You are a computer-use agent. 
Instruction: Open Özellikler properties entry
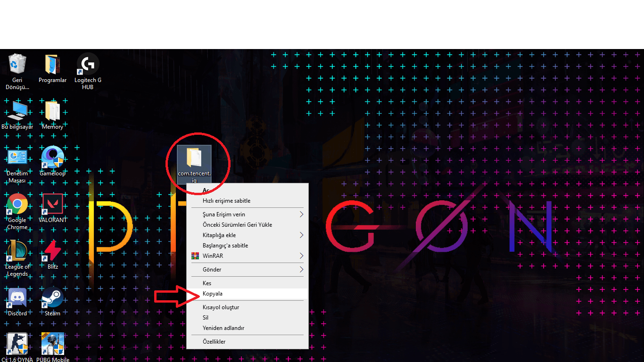tap(248, 342)
